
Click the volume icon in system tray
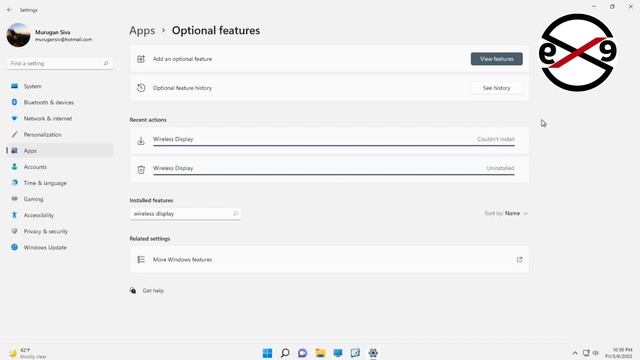(596, 353)
